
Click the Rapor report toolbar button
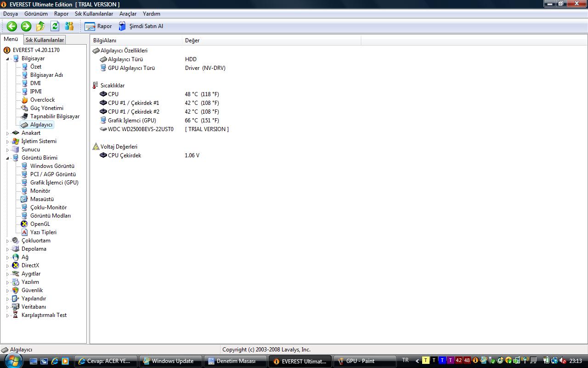point(98,26)
